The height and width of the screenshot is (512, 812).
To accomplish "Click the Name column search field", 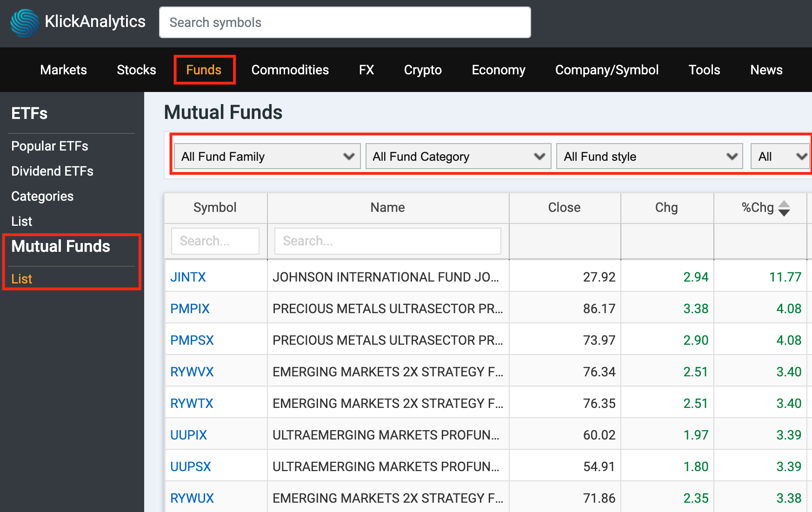I will [x=388, y=241].
